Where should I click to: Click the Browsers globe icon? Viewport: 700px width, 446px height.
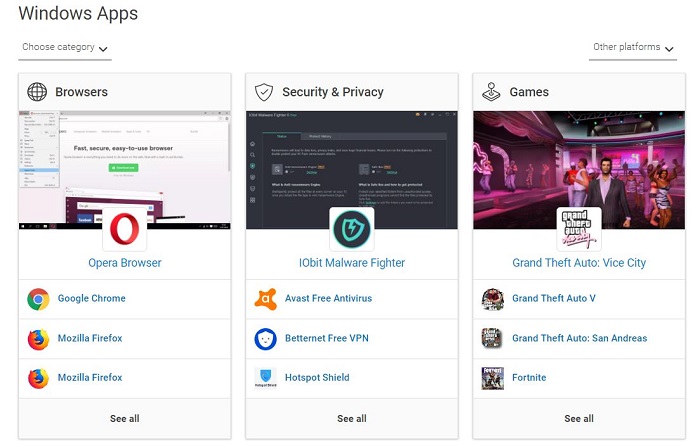coord(37,92)
